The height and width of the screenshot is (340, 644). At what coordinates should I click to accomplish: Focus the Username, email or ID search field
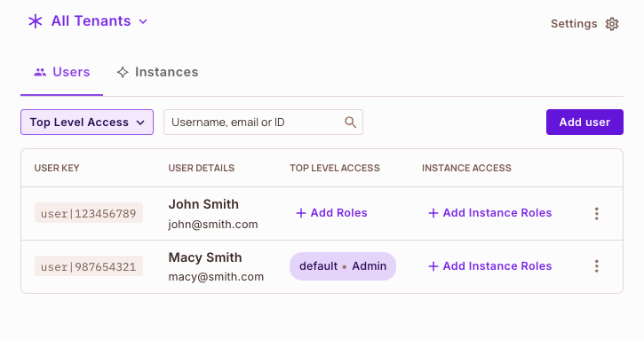click(x=263, y=122)
